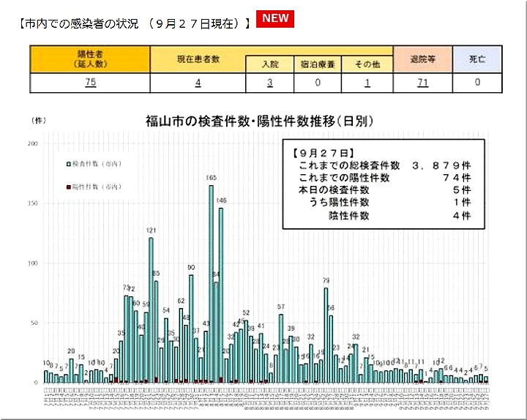Image resolution: width=527 pixels, height=420 pixels.
Task: Open the 4 current patients link
Action: tap(198, 83)
